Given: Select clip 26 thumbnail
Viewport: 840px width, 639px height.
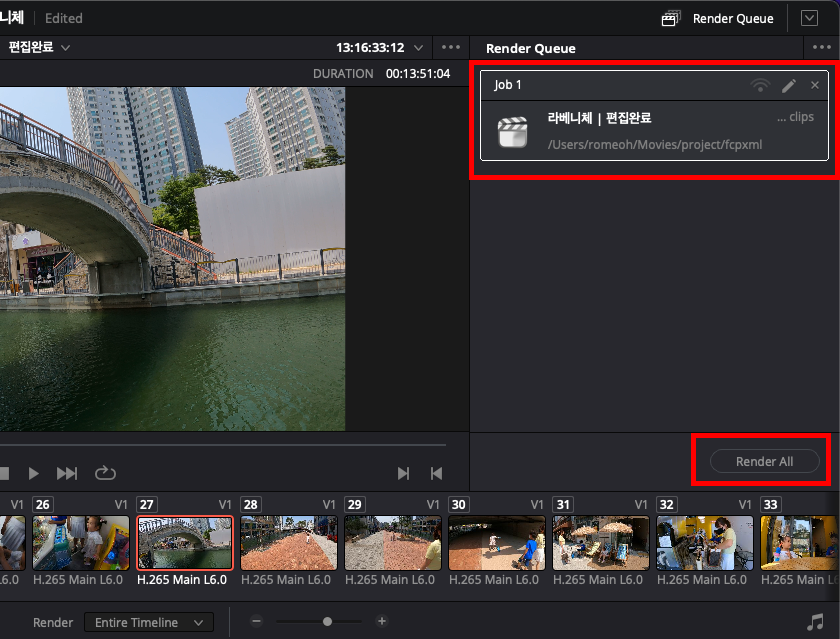Looking at the screenshot, I should click(81, 543).
